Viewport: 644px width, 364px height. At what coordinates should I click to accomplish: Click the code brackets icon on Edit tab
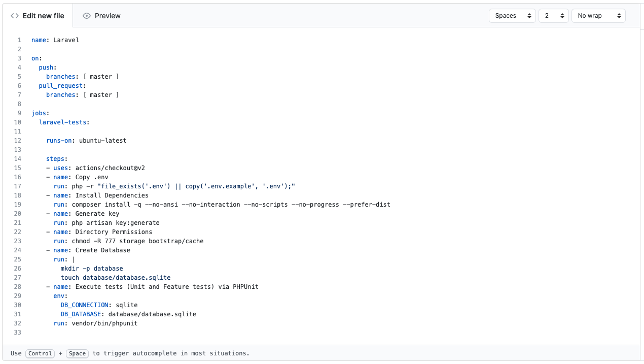[15, 16]
